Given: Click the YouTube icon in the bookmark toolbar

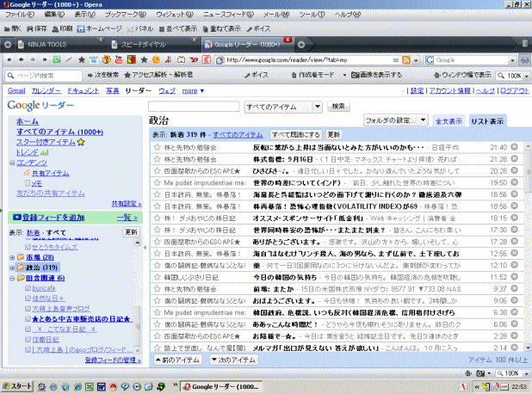Looking at the screenshot, I should pos(119,59).
